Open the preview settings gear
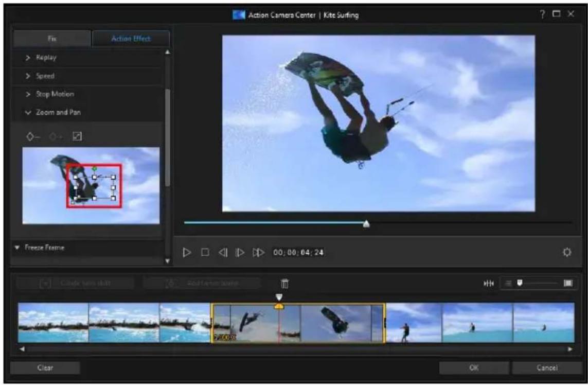This screenshot has height=385, width=588. coord(567,252)
